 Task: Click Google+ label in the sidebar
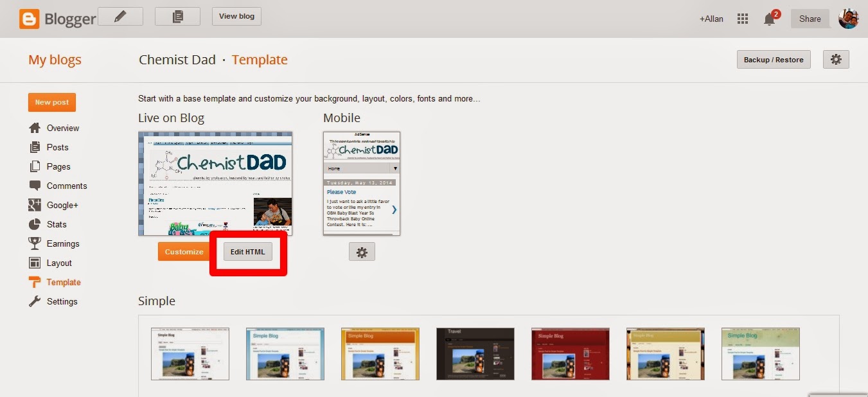62,205
